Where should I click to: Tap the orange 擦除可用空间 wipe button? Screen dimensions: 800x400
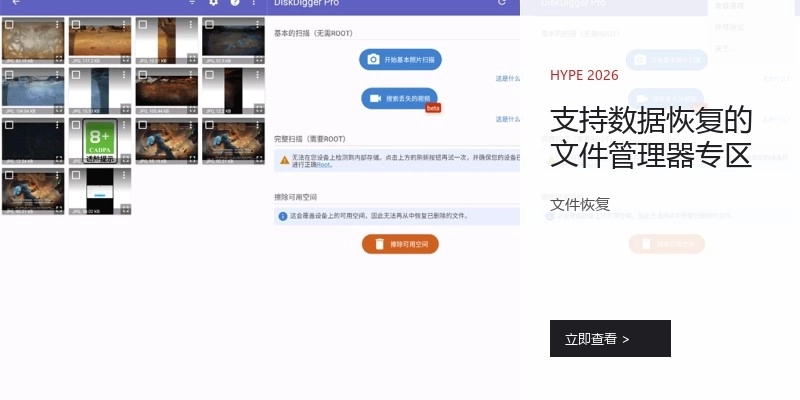(x=401, y=244)
